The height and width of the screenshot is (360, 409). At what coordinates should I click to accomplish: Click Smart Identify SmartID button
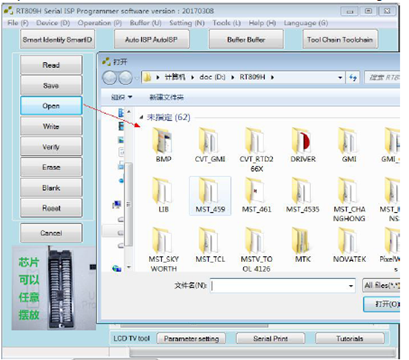(x=57, y=39)
